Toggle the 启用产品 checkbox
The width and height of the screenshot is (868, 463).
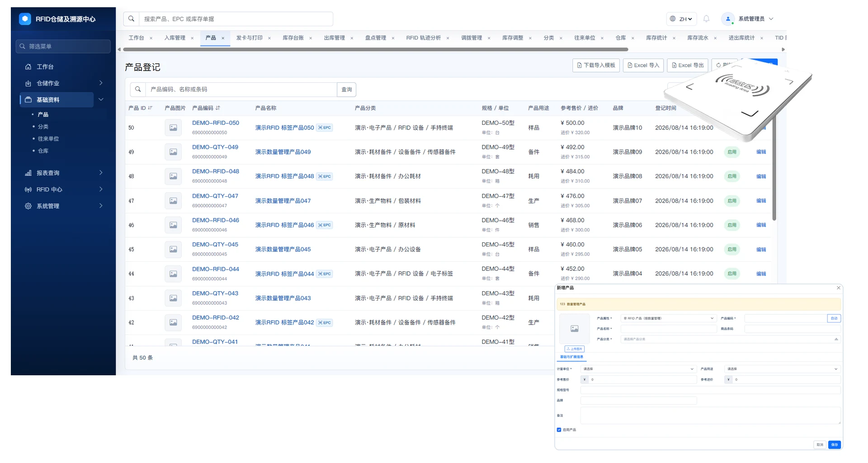(x=559, y=430)
